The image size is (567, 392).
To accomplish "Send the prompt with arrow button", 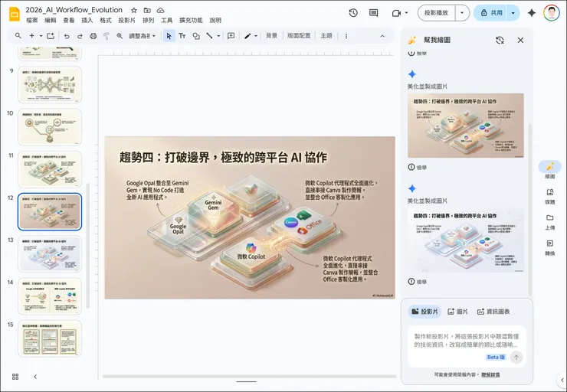I will 516,357.
